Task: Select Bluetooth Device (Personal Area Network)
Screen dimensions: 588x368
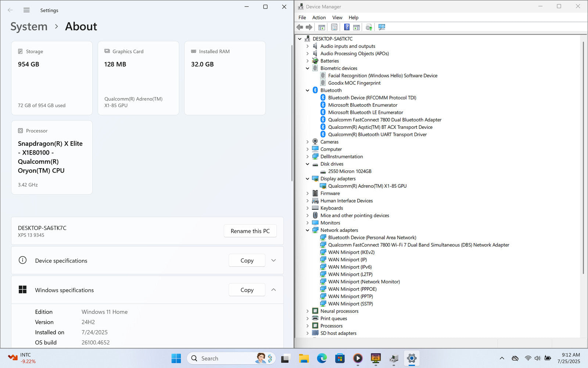Action: click(372, 238)
